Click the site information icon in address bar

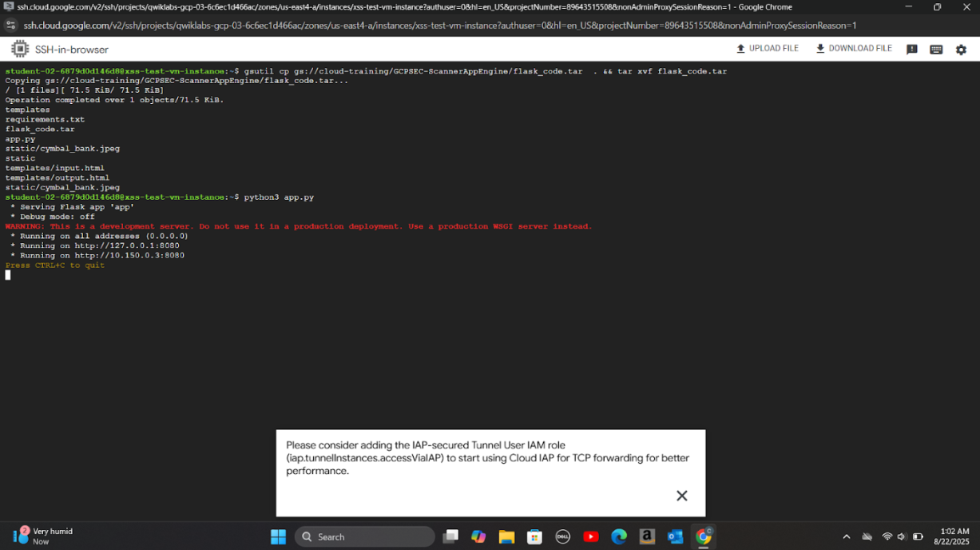(x=10, y=26)
